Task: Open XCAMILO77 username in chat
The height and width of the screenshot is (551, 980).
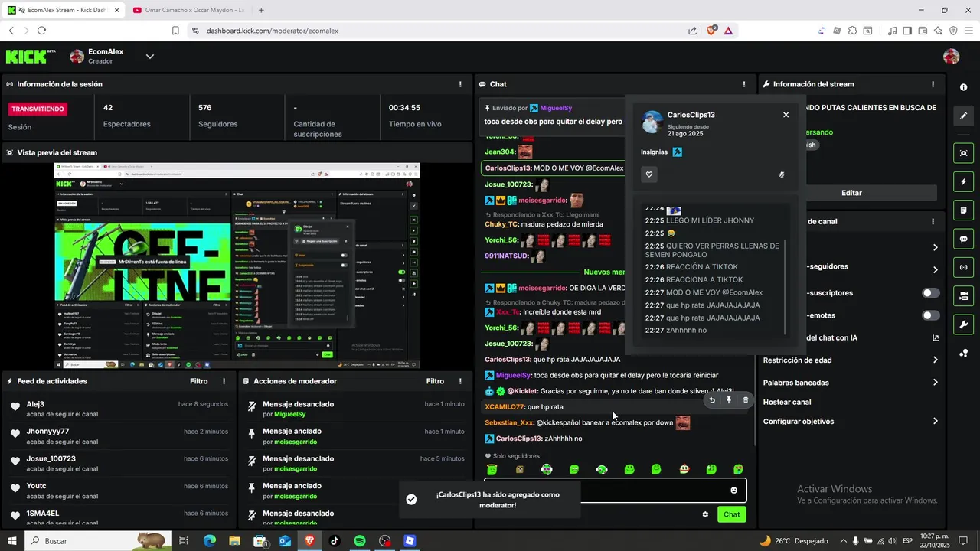Action: click(505, 407)
